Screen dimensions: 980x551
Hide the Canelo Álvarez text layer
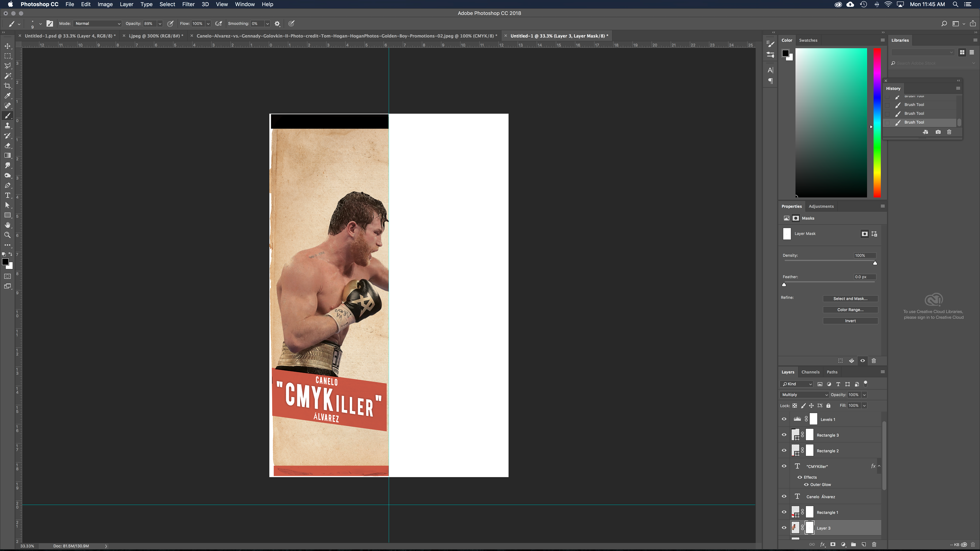point(784,497)
